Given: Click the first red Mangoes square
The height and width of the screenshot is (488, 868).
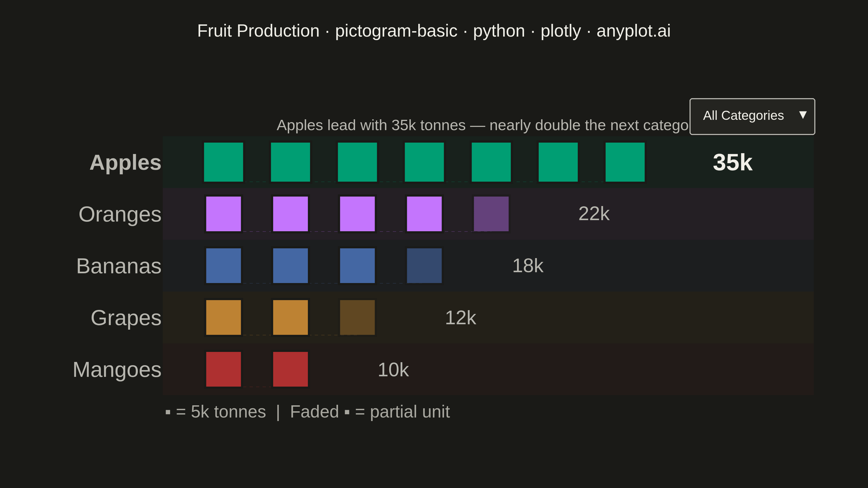Looking at the screenshot, I should [x=224, y=370].
